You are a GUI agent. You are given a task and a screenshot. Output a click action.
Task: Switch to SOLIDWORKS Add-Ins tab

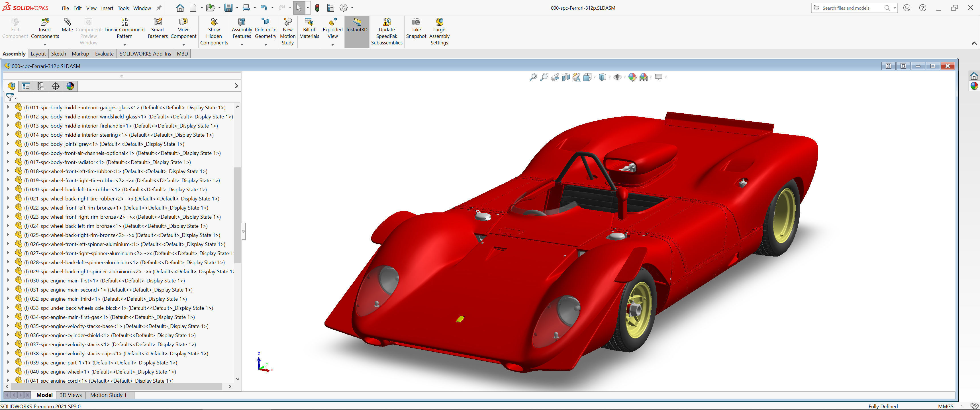click(145, 54)
